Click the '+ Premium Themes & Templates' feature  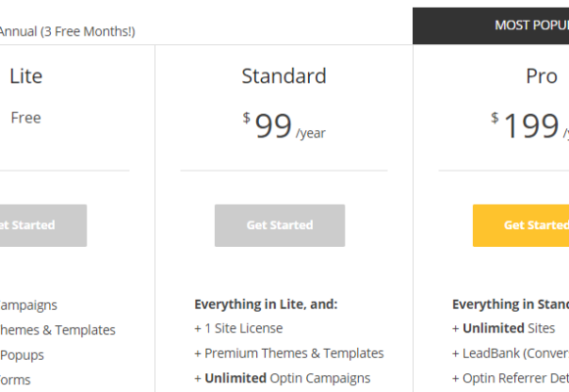tap(289, 353)
